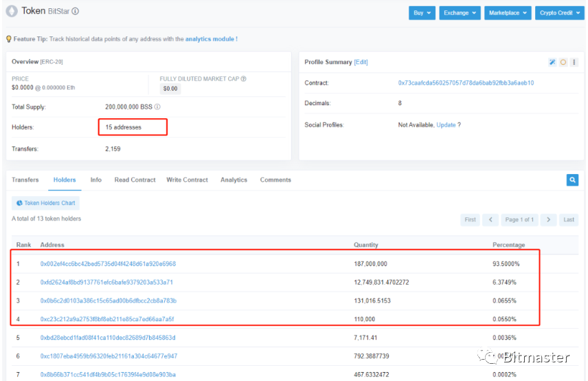The width and height of the screenshot is (588, 381).
Task: Click the info icon next to Total Supply
Action: click(x=157, y=107)
